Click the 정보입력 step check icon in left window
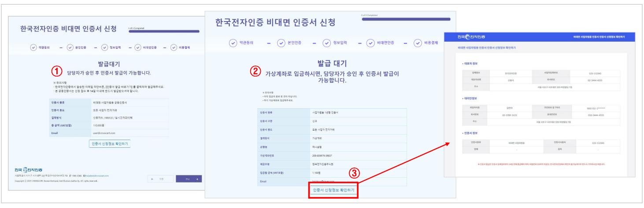Screen dimensions: 644x208 (x=105, y=48)
